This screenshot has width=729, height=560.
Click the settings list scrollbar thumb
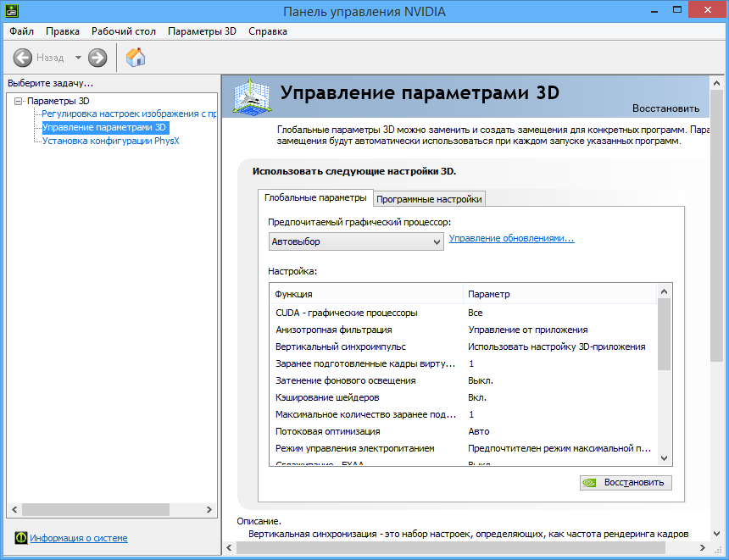pos(664,334)
